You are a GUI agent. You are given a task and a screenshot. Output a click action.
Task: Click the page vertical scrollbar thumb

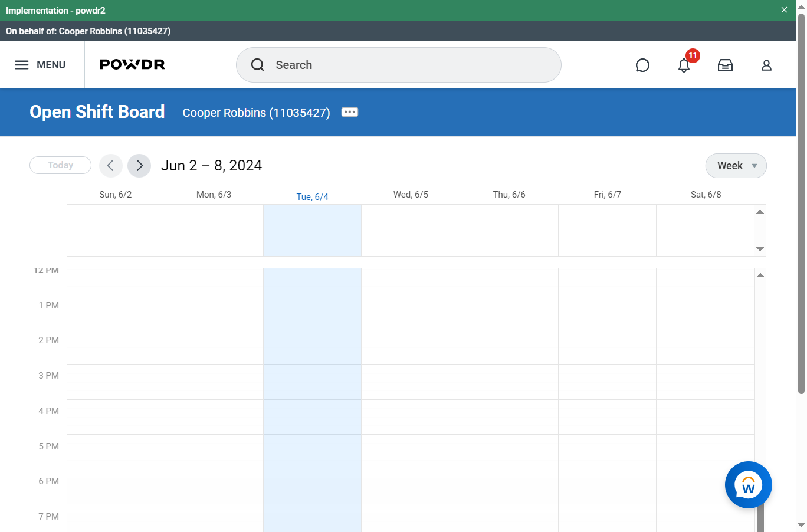(801, 203)
